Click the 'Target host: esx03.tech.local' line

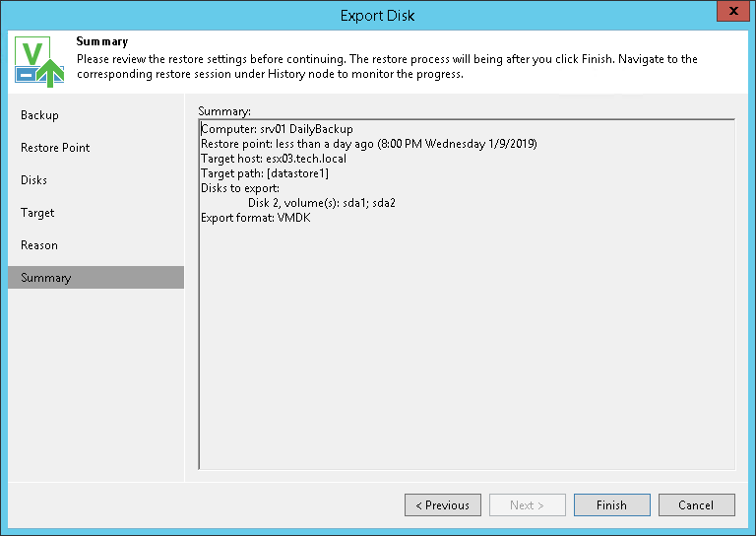point(274,159)
